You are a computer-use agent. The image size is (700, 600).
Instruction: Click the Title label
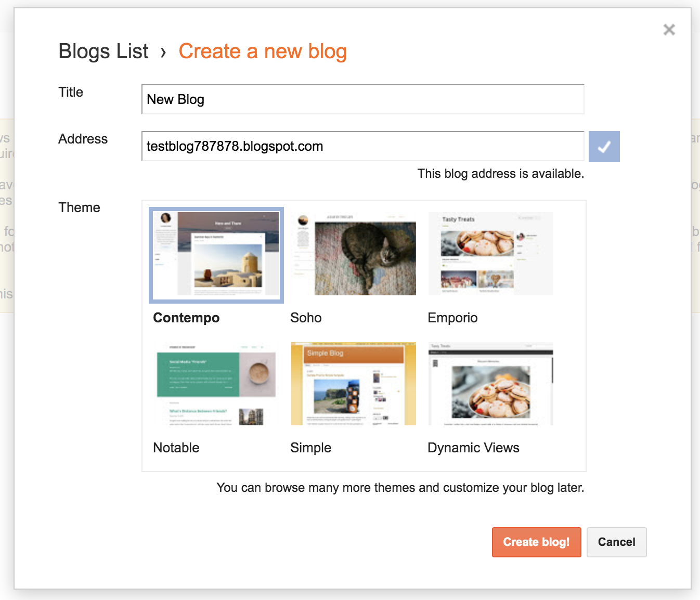tap(71, 92)
